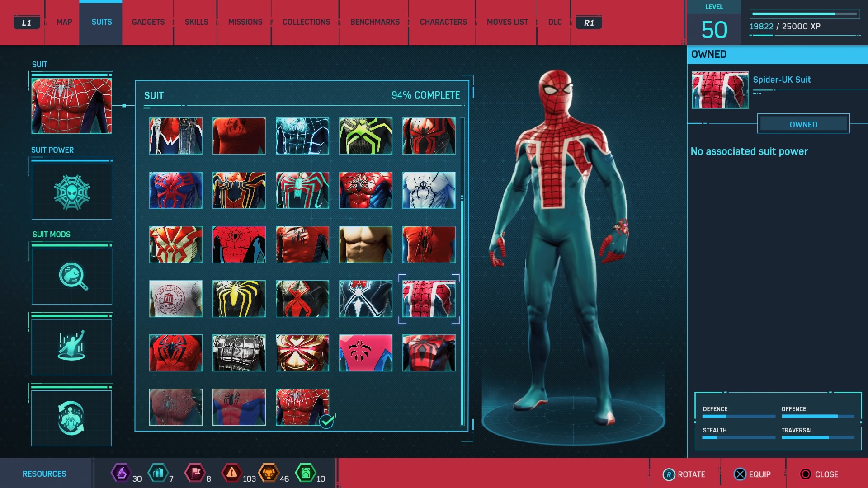Click the TRAVERSAL stat bar
868x488 pixels.
(x=818, y=437)
